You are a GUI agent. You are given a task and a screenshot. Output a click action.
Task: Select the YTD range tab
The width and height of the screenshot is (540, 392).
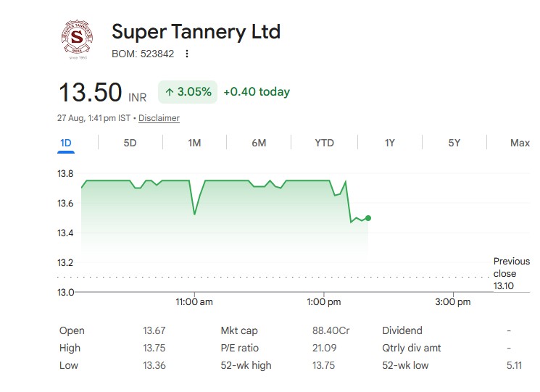click(325, 143)
